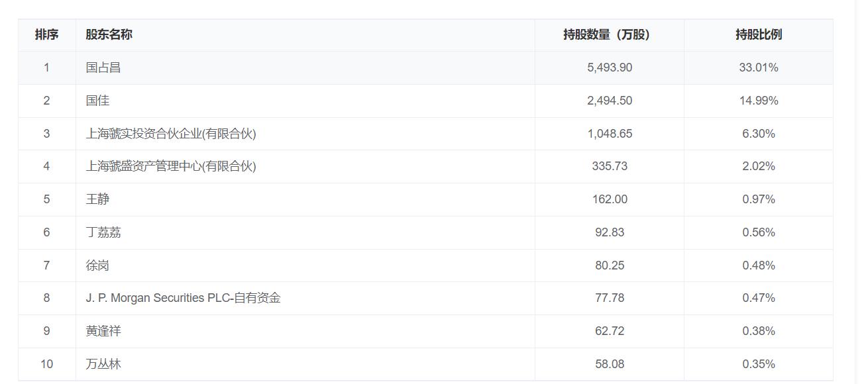Select shareholder 王静
Screen dimensions: 868x384
[x=97, y=199]
